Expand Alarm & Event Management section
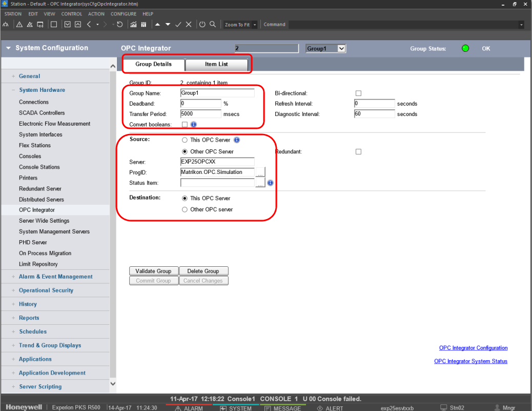The image size is (532, 411). point(13,277)
